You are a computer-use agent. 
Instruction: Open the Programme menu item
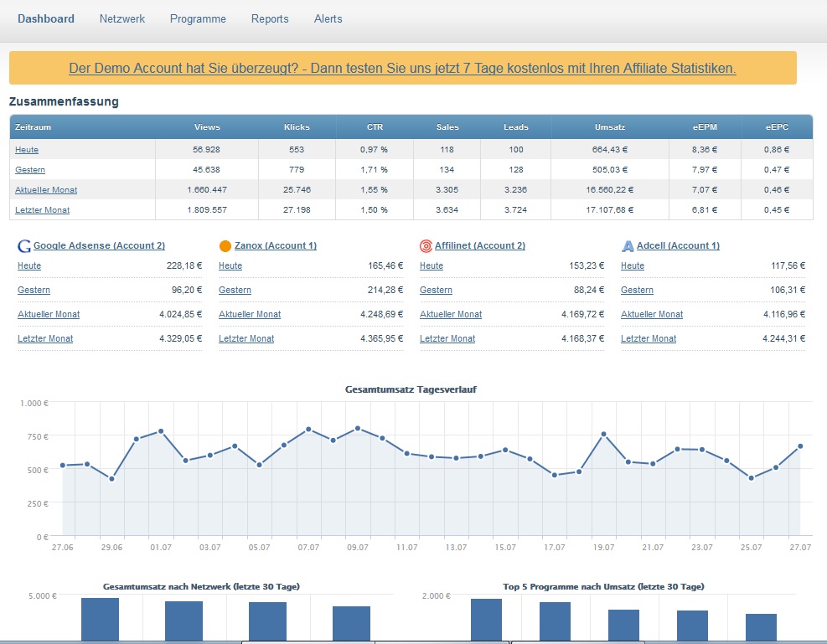[x=198, y=18]
